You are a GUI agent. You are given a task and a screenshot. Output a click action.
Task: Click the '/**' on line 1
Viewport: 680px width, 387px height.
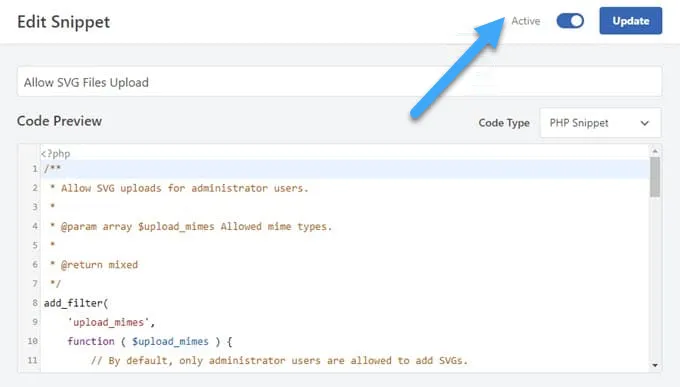click(52, 169)
